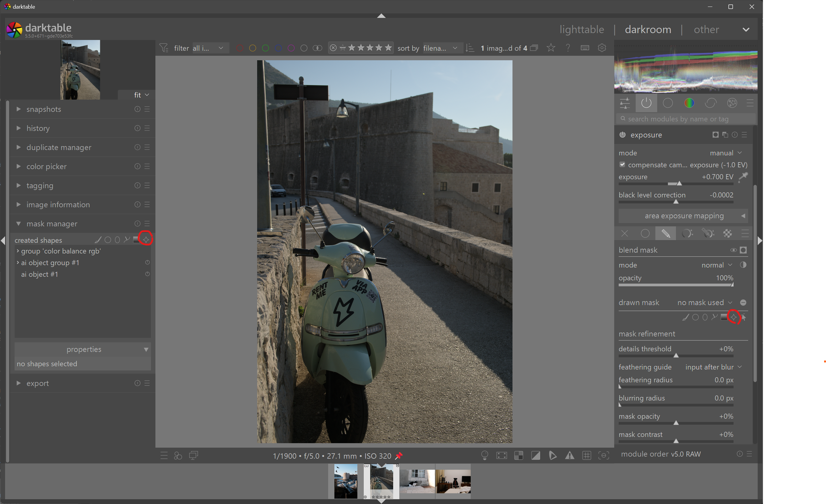
Task: Click the exposure multi-instance icon
Action: (x=725, y=135)
